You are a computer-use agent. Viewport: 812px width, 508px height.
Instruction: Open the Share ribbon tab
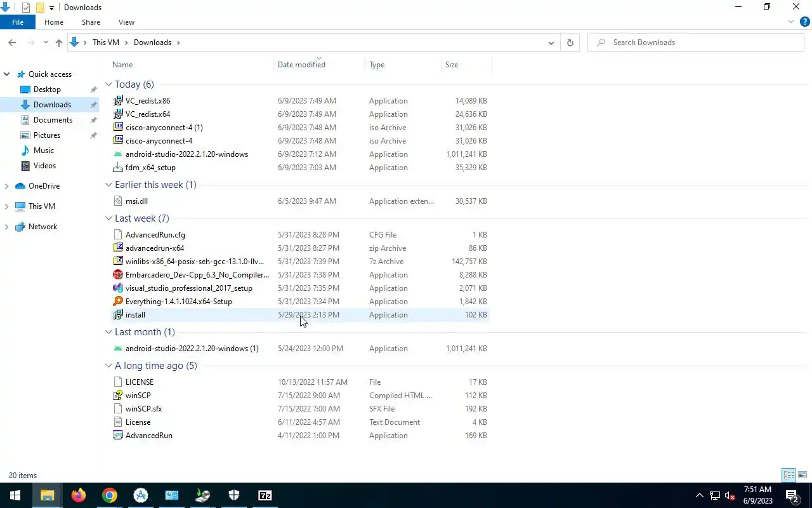coord(91,22)
